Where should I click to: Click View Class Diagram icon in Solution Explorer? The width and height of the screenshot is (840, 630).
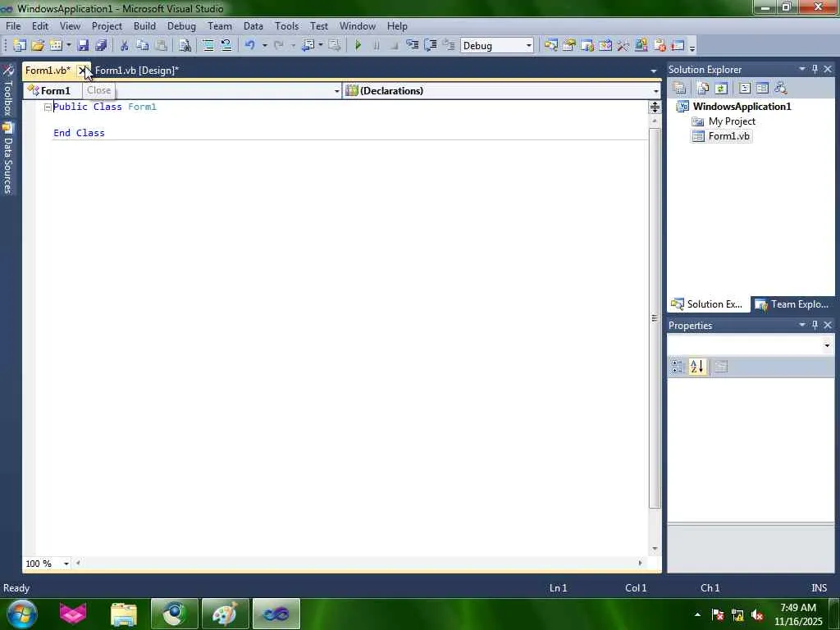(781, 89)
